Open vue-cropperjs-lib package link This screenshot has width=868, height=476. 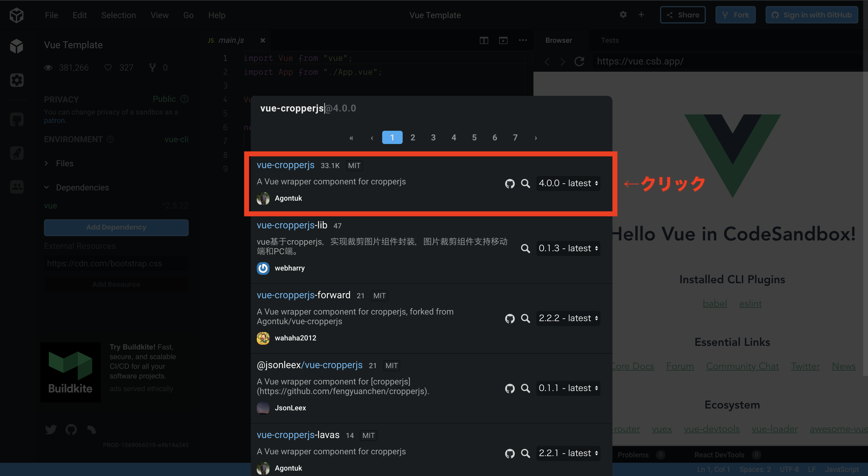[x=292, y=225]
